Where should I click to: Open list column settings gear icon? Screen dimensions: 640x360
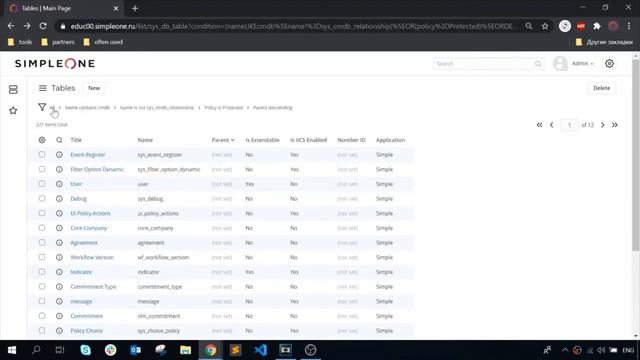click(x=42, y=140)
